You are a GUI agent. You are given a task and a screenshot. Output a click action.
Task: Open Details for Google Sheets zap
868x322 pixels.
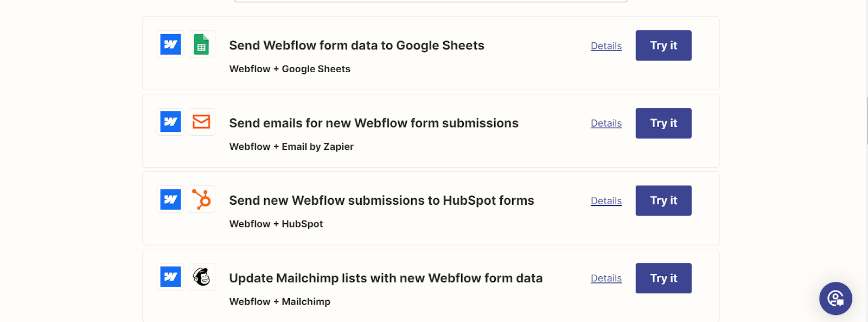606,46
